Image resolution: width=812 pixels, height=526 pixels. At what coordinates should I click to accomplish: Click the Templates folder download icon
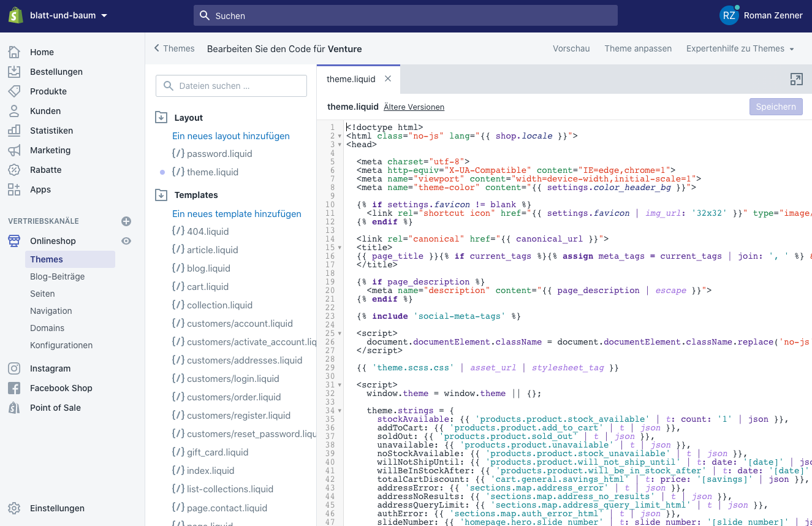[161, 195]
